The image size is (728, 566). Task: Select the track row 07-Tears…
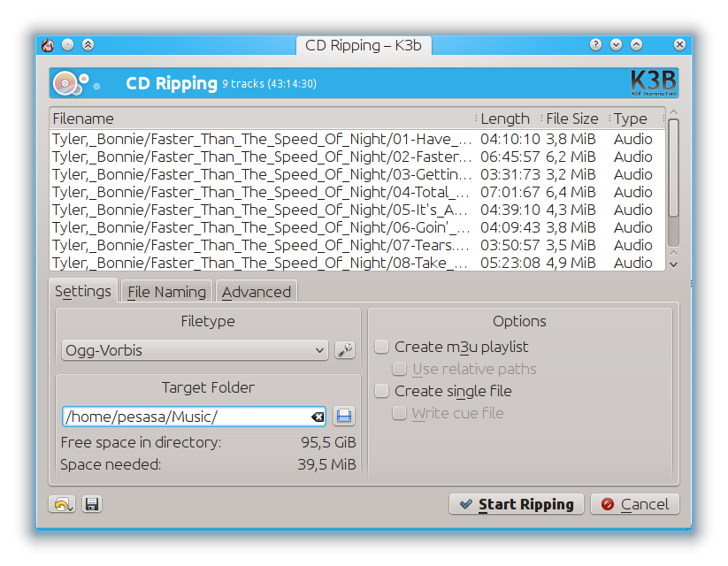pyautogui.click(x=357, y=245)
